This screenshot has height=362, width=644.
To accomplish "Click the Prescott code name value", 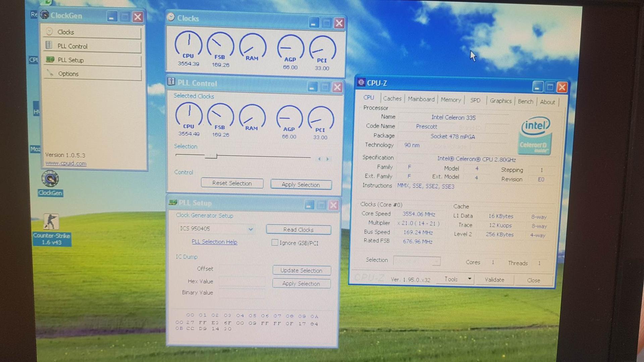I will [426, 126].
